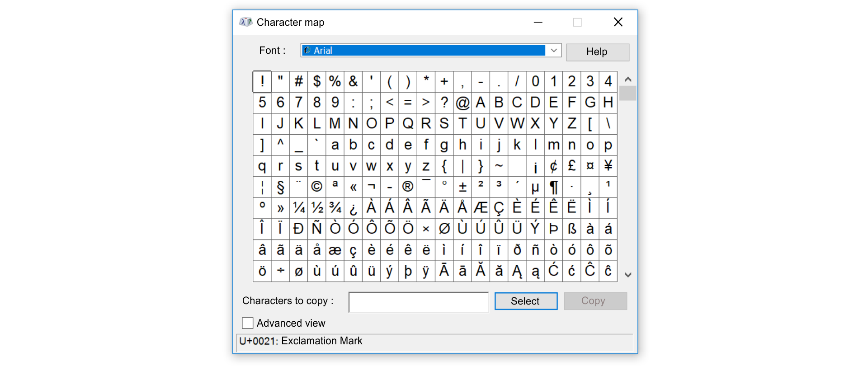
Task: Open the Font dropdown arrow
Action: click(554, 50)
